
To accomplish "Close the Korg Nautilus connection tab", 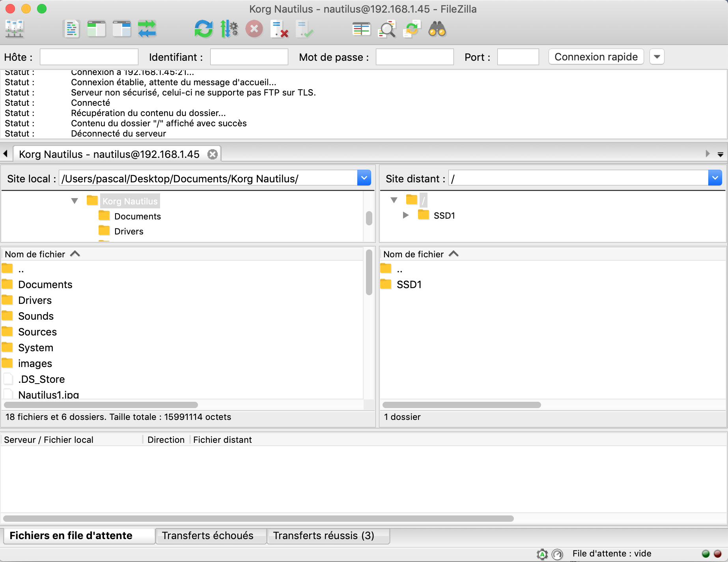I will pyautogui.click(x=213, y=154).
